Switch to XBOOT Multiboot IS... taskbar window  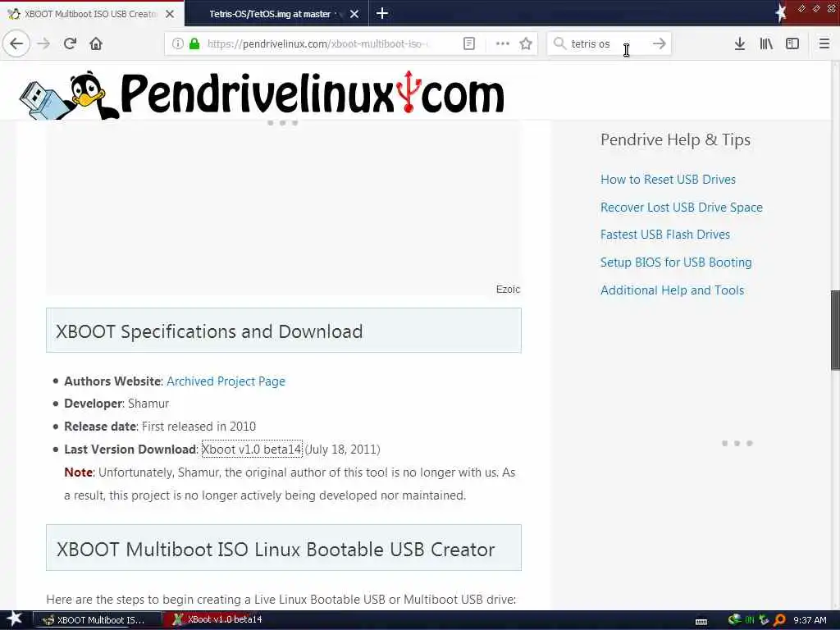pos(98,620)
